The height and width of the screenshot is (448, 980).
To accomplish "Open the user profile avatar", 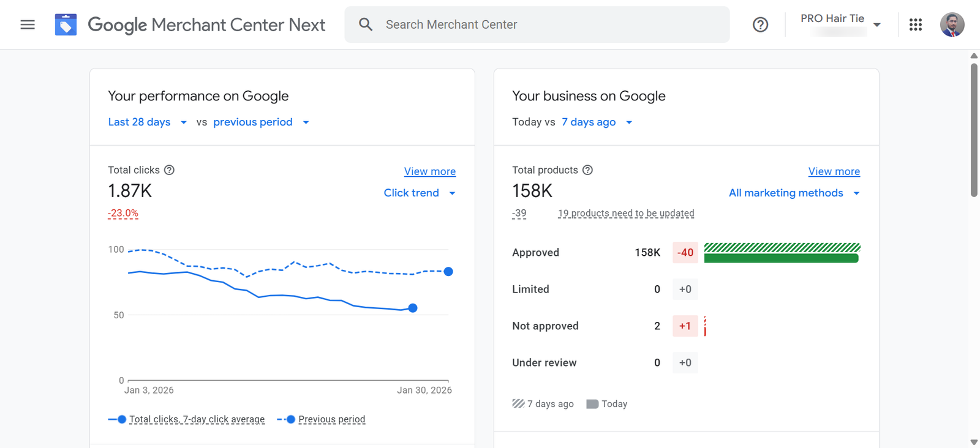I will pos(952,24).
